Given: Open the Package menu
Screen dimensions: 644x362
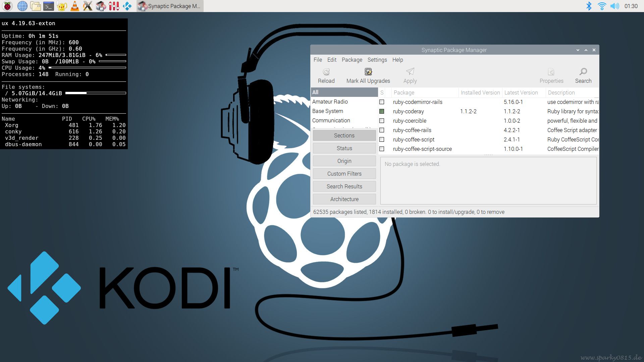Looking at the screenshot, I should (x=352, y=60).
